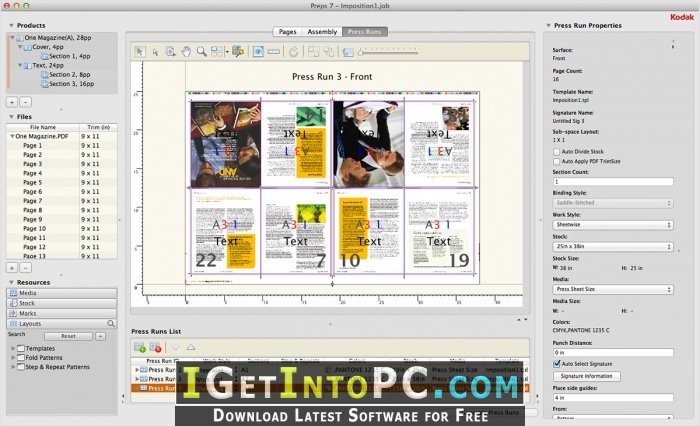Move press run up with arrow
The width and height of the screenshot is (700, 426).
pos(191,347)
